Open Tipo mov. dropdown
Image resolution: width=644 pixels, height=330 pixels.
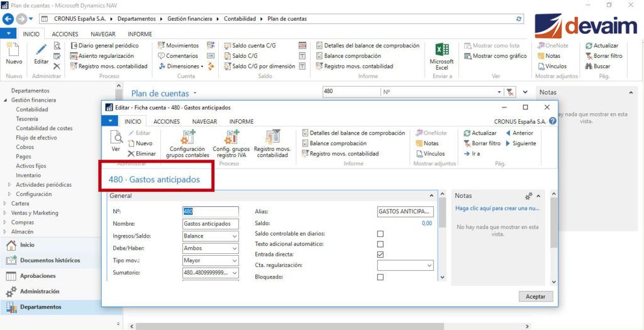coord(235,260)
